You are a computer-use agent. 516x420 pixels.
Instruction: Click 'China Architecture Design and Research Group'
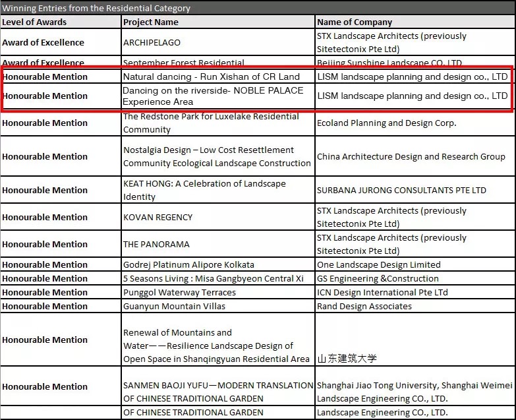click(x=411, y=156)
